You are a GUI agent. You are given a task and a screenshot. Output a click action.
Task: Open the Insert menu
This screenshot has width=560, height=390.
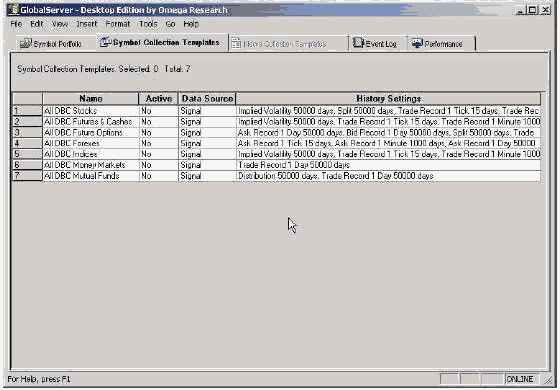coord(86,24)
